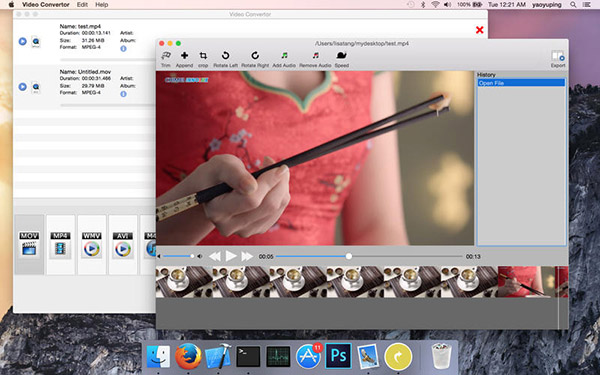This screenshot has height=375, width=600.
Task: Open App Store from the Dock
Action: 308,356
